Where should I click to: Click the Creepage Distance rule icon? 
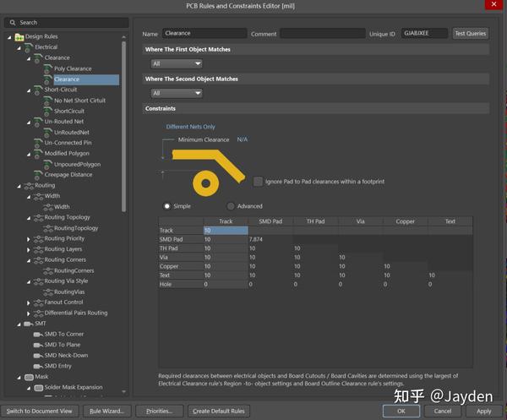coord(38,175)
